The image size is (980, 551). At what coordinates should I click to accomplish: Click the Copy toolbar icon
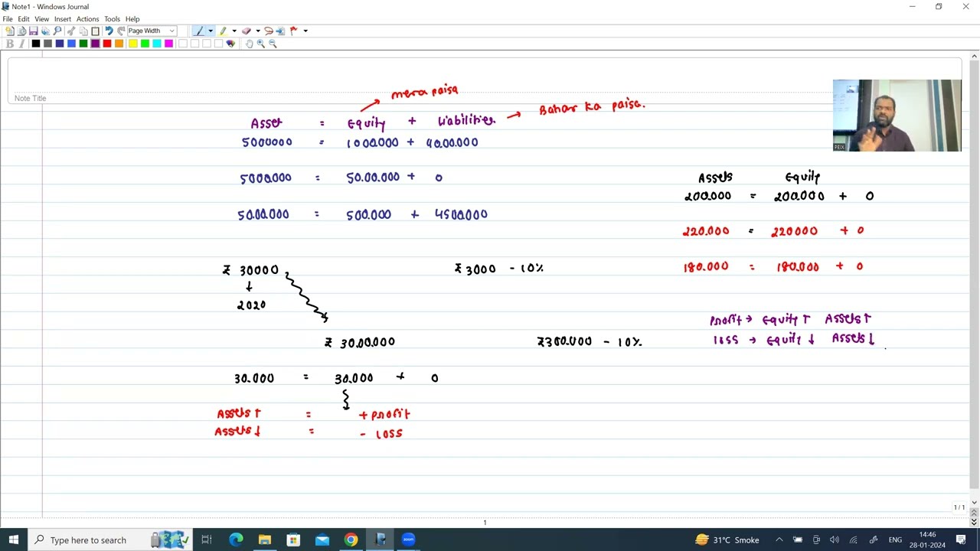coord(83,31)
